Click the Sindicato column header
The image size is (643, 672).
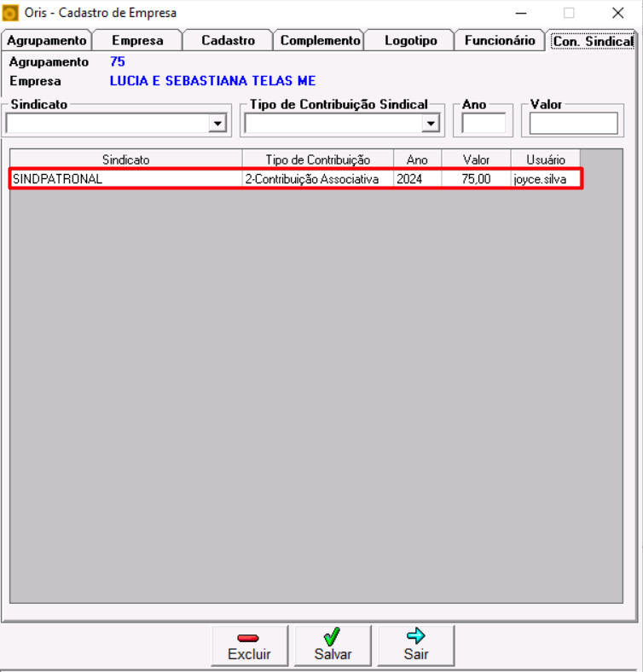coord(125,159)
